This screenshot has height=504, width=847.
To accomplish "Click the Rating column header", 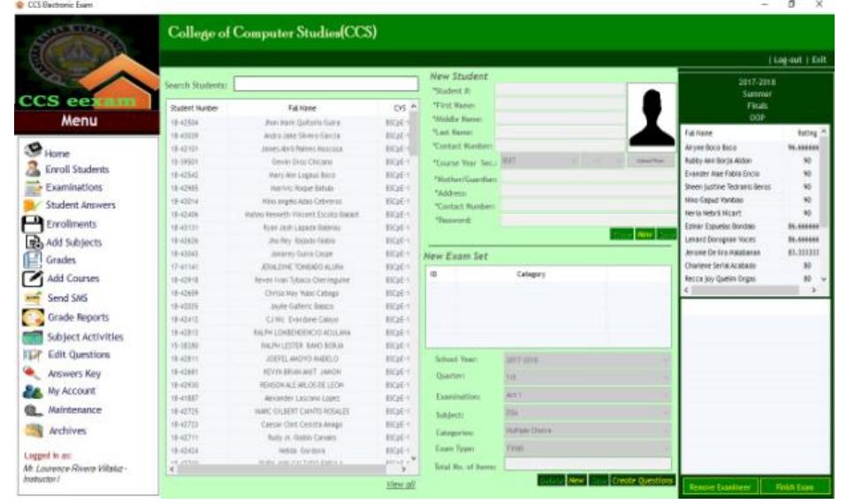I will (807, 133).
